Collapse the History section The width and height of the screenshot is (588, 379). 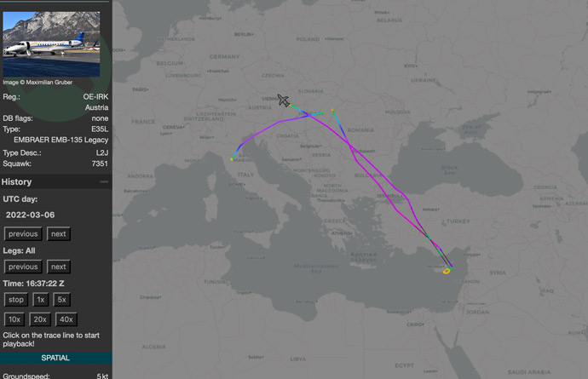104,182
